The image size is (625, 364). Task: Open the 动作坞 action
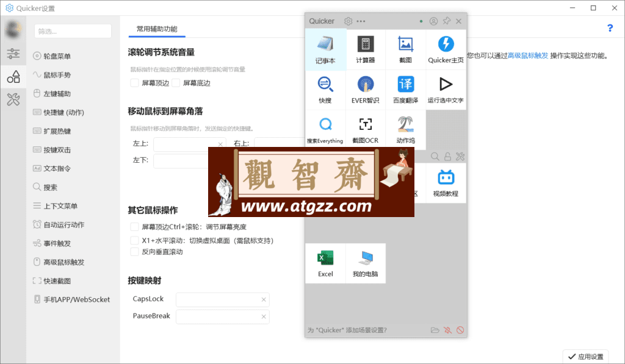[405, 130]
